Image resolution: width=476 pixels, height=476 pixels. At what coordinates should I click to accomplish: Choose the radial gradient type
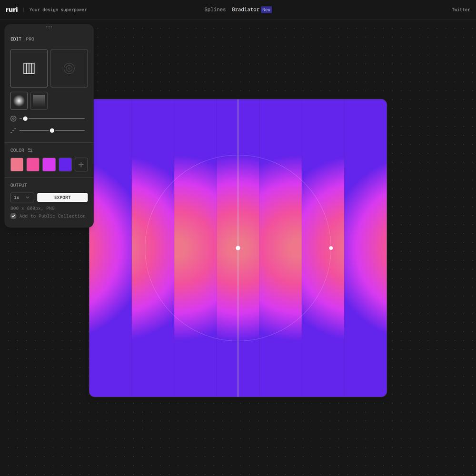pos(19,101)
